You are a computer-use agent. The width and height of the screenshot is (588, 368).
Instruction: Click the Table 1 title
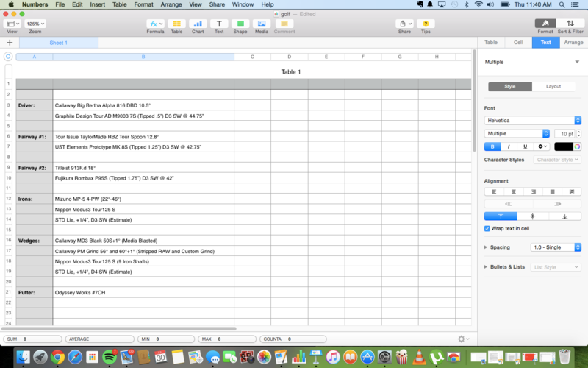(291, 71)
